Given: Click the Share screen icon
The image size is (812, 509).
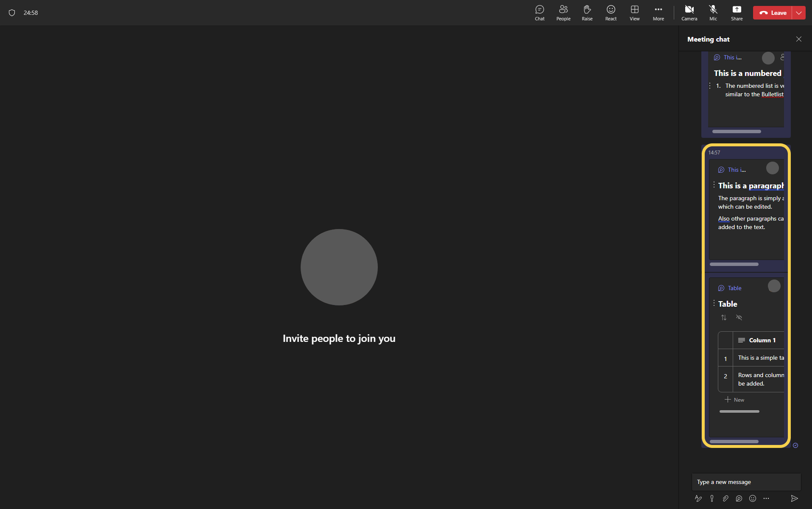Looking at the screenshot, I should [x=737, y=13].
